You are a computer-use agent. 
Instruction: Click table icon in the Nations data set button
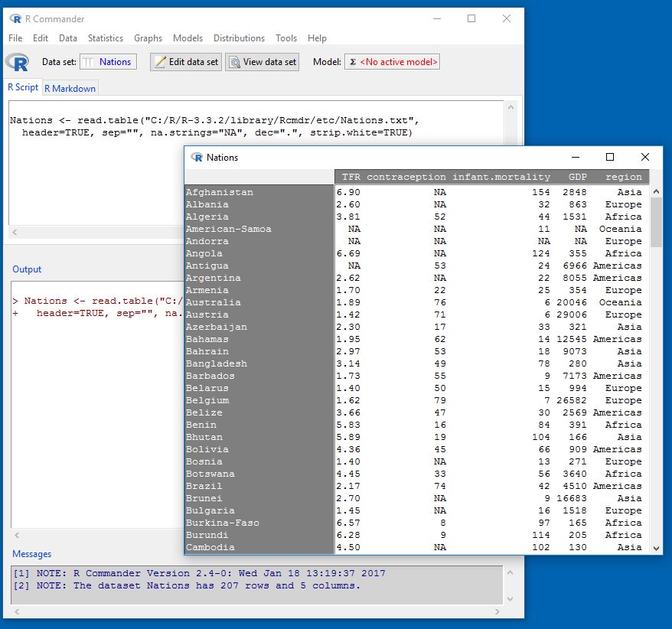pyautogui.click(x=88, y=62)
